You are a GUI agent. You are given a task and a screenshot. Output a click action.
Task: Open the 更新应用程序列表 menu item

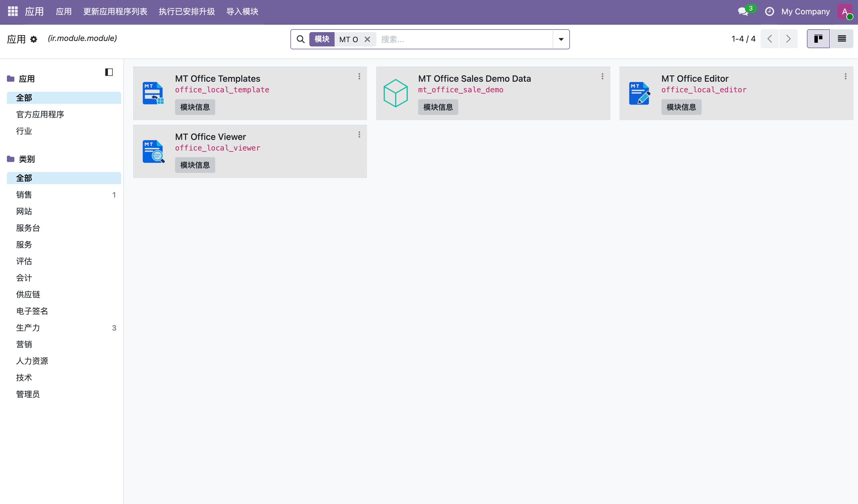(x=115, y=11)
